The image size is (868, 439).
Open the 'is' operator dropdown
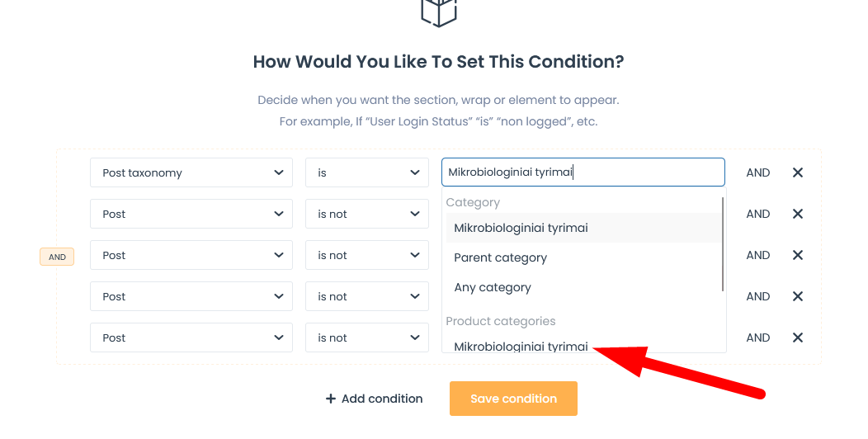(x=367, y=172)
